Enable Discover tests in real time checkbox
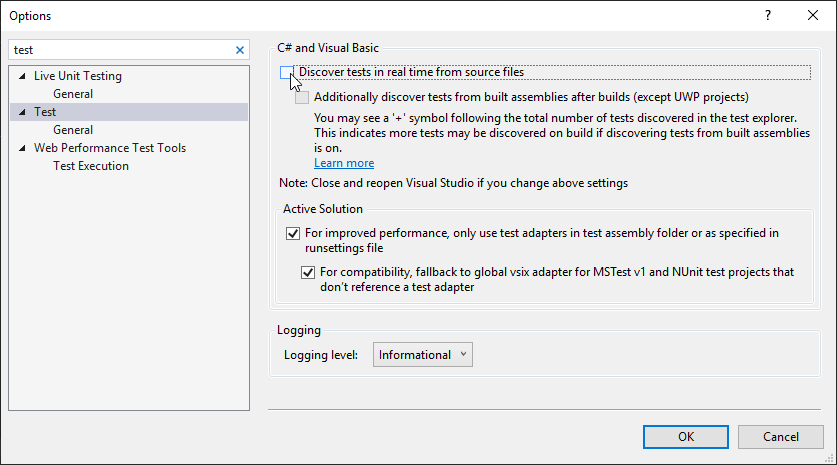The height and width of the screenshot is (465, 837). coord(287,73)
